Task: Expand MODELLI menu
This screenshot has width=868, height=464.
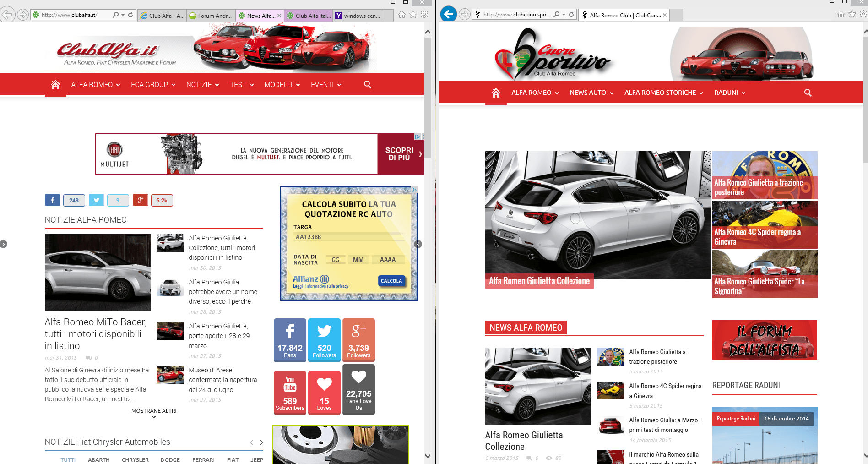Action: pos(282,85)
